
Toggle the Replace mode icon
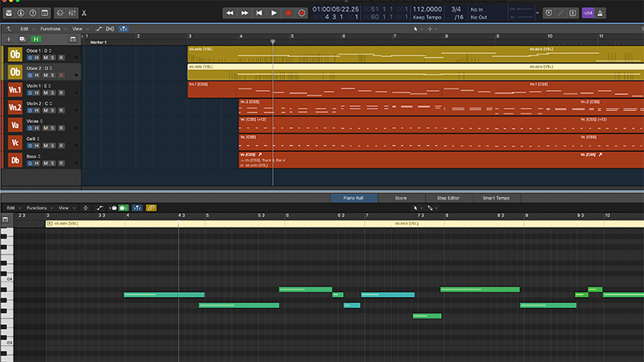(x=549, y=13)
